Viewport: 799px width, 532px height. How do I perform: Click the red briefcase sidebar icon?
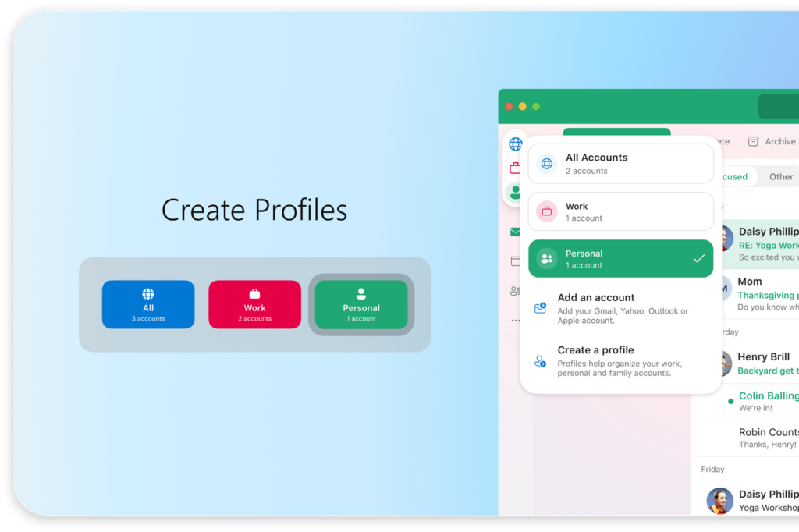tap(515, 168)
